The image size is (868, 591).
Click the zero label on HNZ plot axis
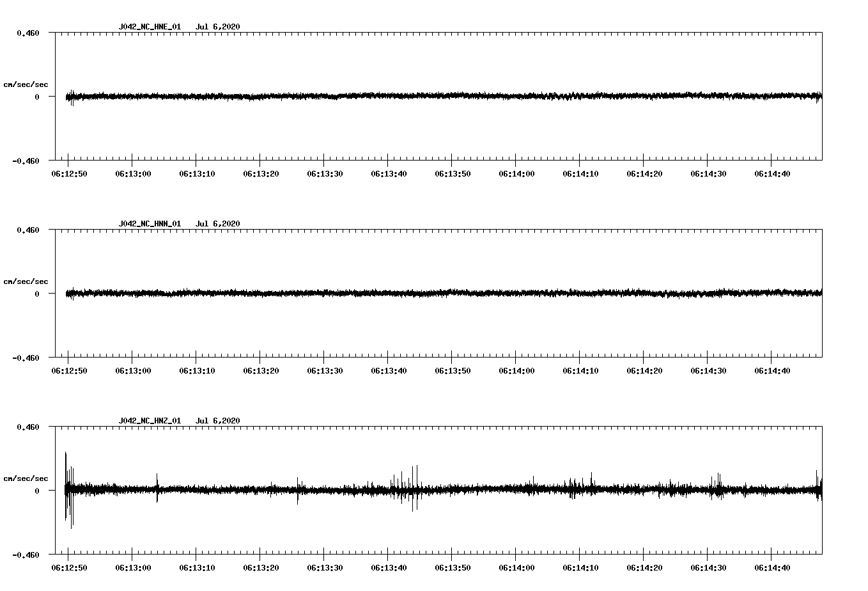pos(37,491)
